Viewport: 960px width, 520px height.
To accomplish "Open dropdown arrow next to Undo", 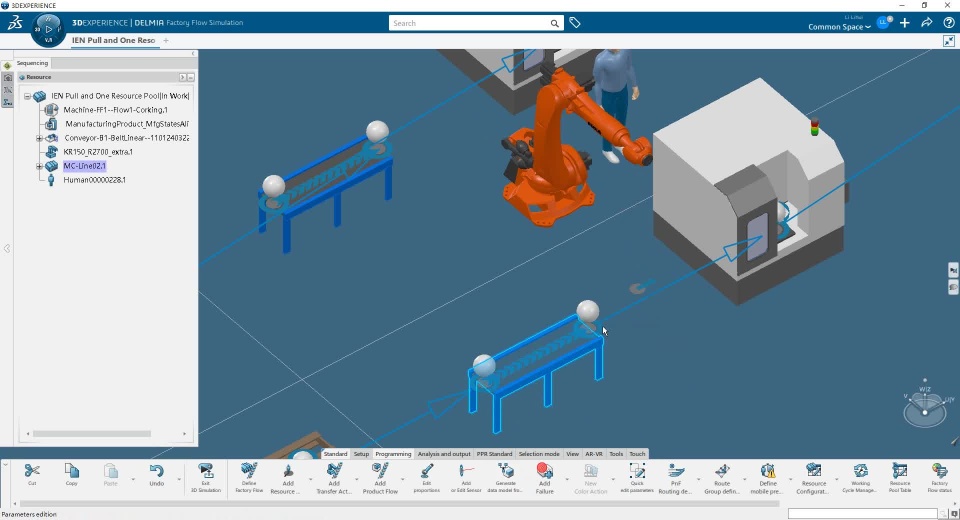I will (179, 478).
